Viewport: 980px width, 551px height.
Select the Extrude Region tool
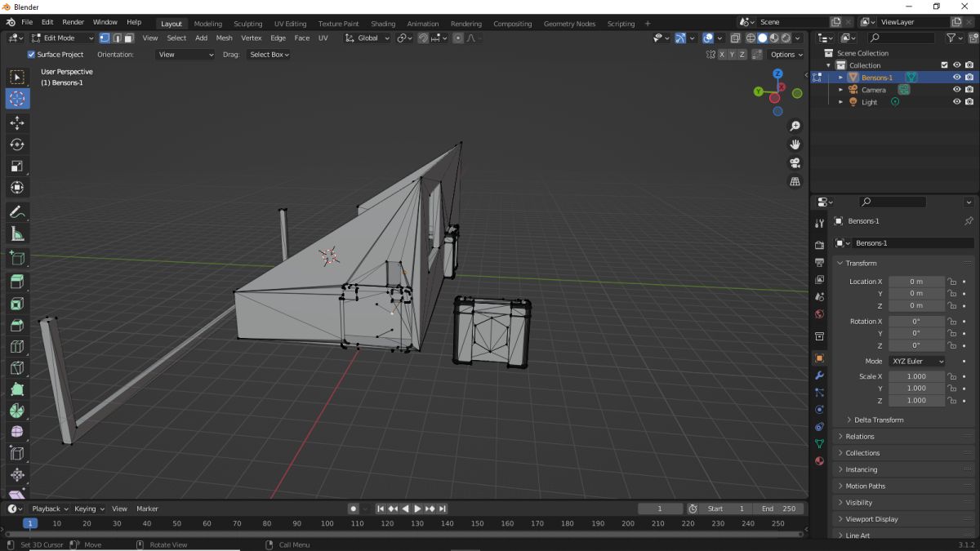[x=17, y=282]
